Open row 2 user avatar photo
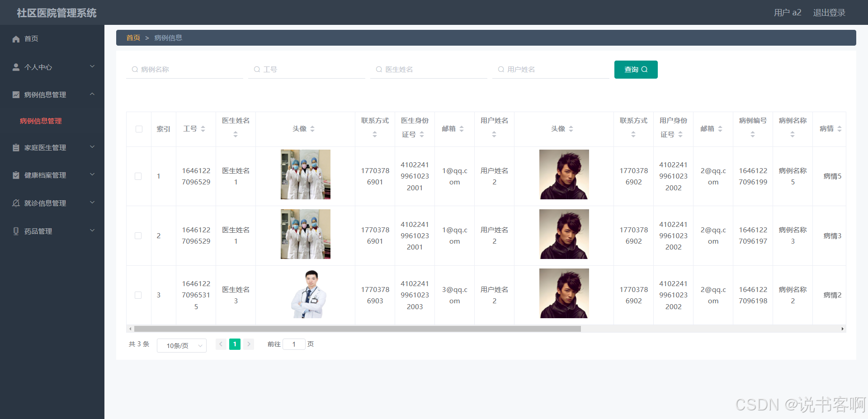 pyautogui.click(x=564, y=234)
